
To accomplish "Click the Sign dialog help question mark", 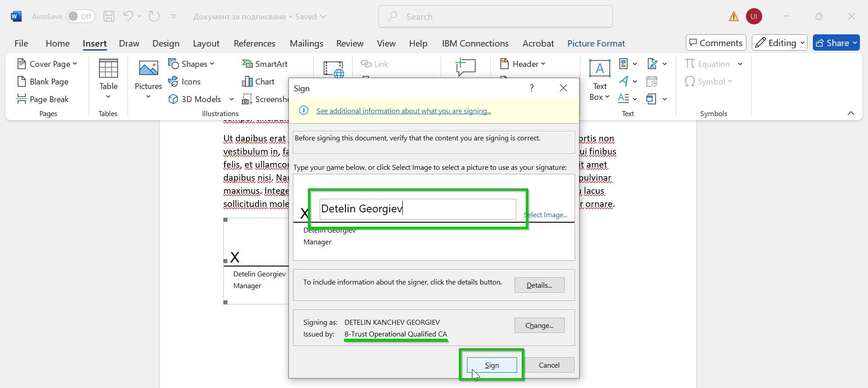I will point(532,88).
